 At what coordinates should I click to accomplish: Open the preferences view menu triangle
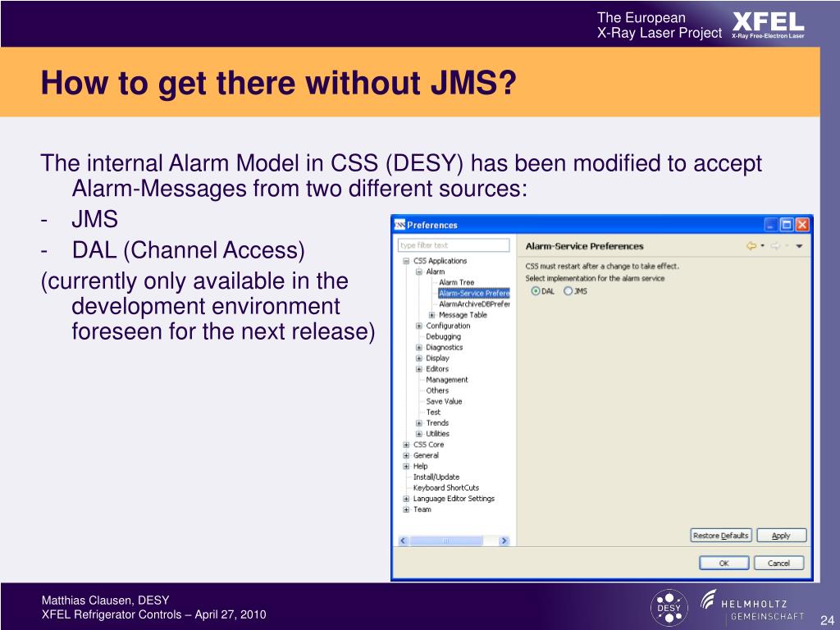coord(799,246)
